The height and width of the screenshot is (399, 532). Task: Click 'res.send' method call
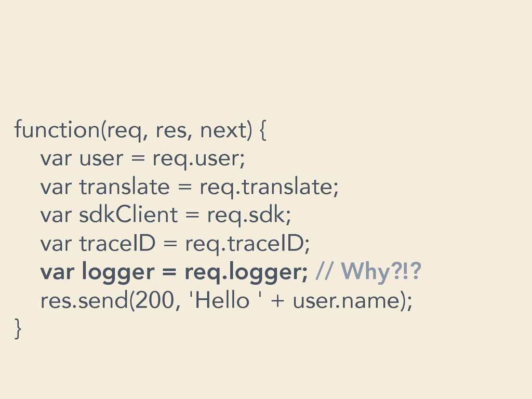tap(84, 300)
